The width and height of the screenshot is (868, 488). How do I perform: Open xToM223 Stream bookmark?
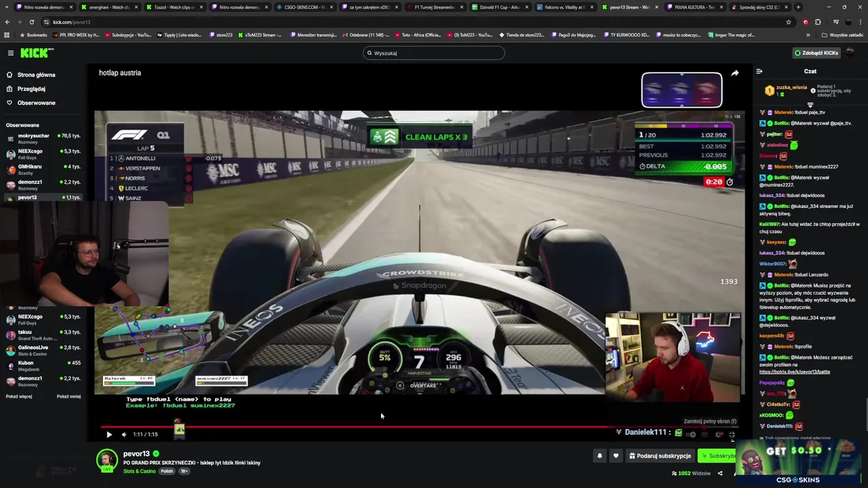[x=260, y=35]
